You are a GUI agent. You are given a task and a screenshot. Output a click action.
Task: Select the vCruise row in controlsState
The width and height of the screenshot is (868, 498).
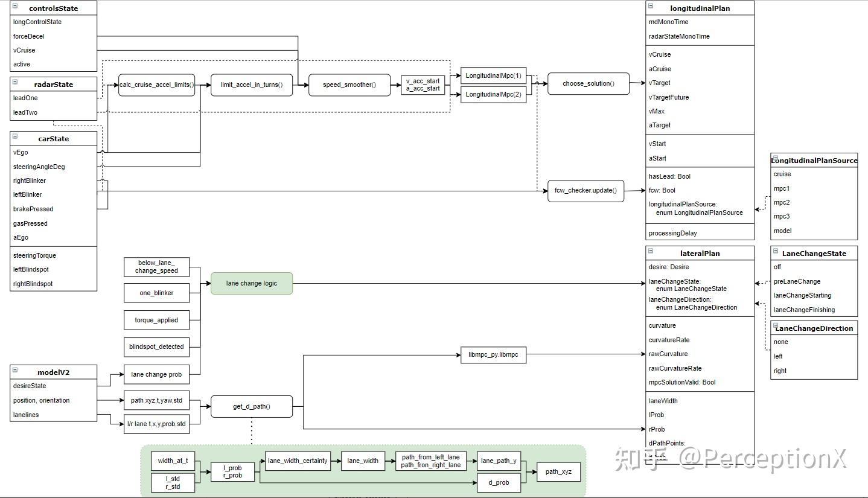[x=54, y=50]
